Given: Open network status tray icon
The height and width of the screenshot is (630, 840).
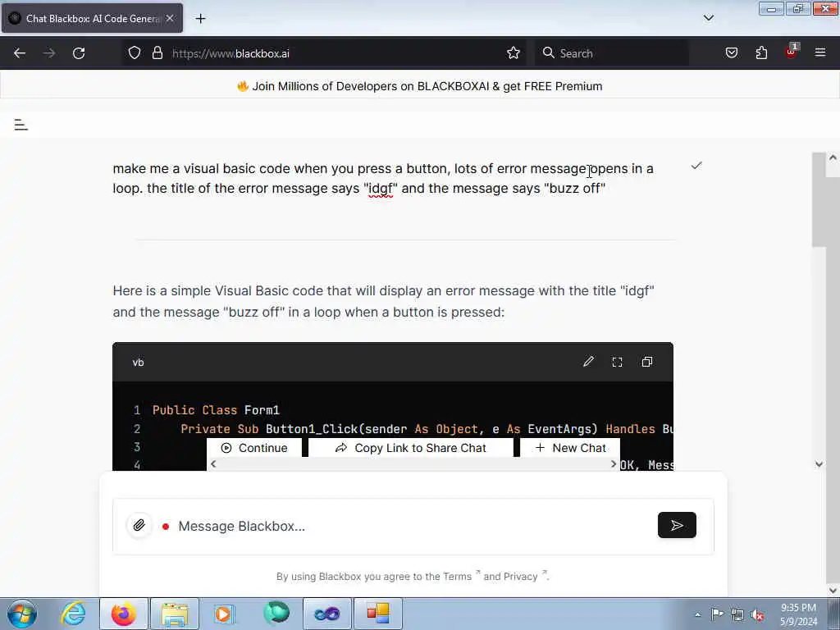Looking at the screenshot, I should point(737,614).
